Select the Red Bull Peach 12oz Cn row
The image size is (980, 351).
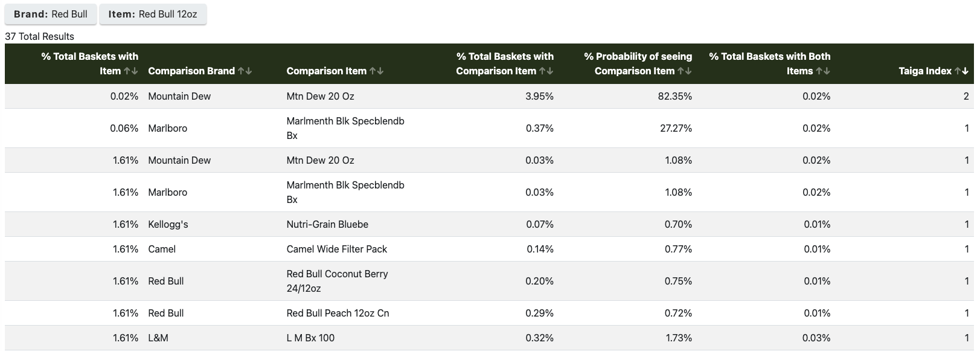[x=423, y=313]
